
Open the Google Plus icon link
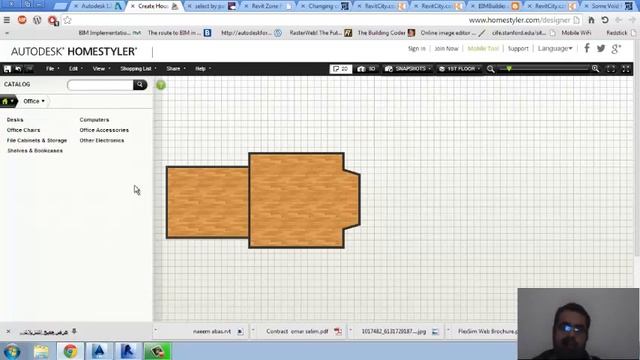click(616, 49)
